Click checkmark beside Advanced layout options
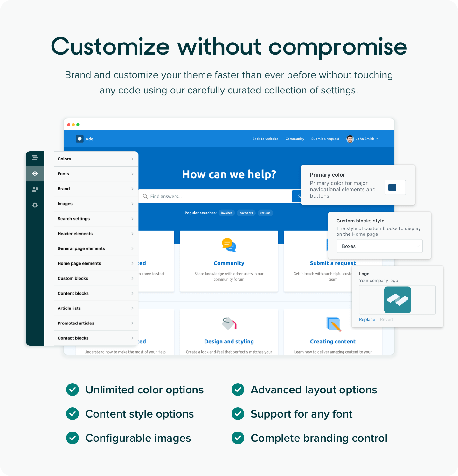The height and width of the screenshot is (476, 458). [238, 390]
